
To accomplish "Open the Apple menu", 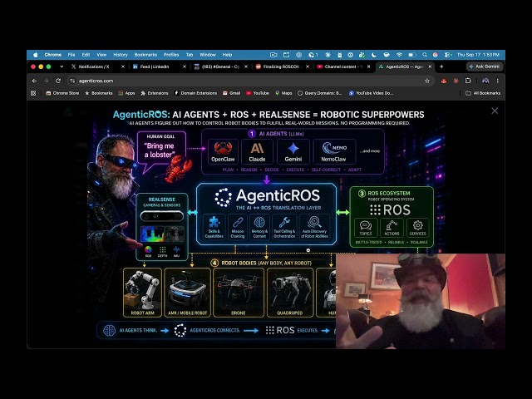I will (x=36, y=55).
